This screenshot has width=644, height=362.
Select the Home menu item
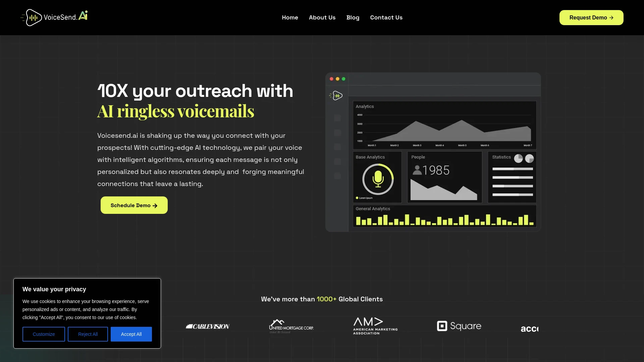tap(290, 17)
